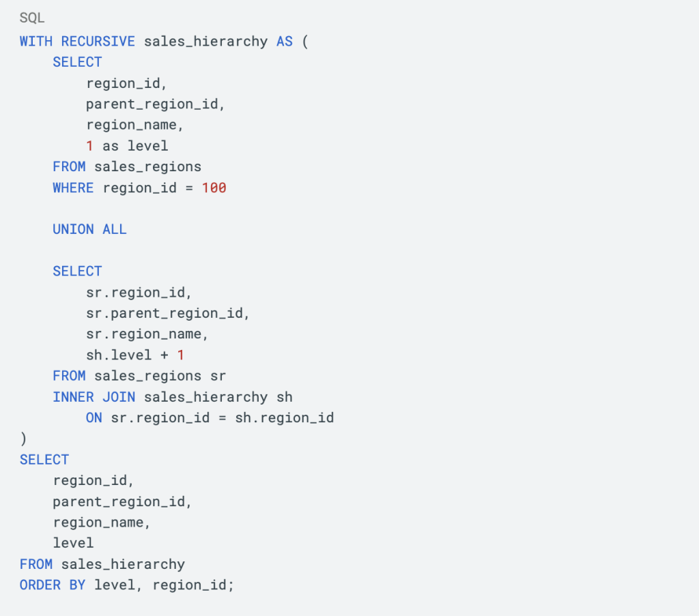
Task: Click the WHERE keyword
Action: 73,188
